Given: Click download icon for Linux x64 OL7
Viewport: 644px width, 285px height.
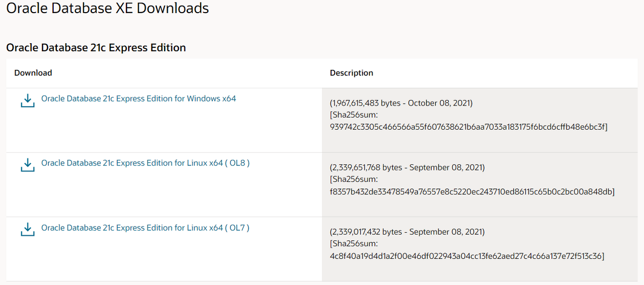Looking at the screenshot, I should [28, 230].
